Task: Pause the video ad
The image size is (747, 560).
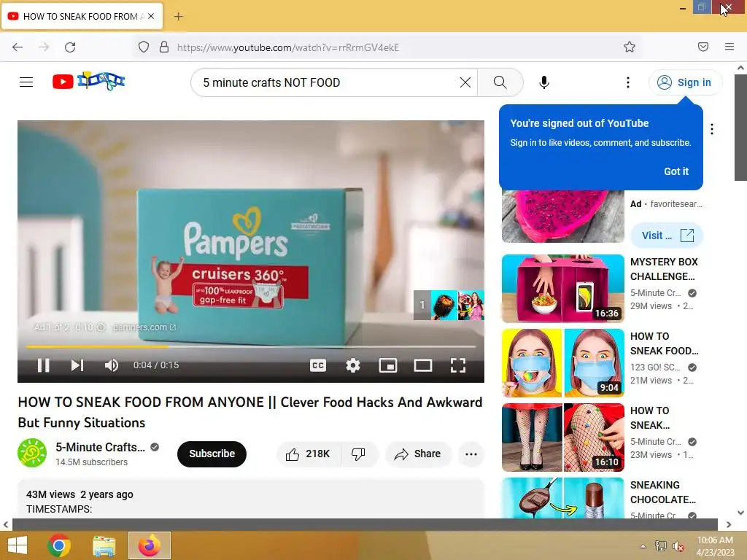Action: pos(43,365)
